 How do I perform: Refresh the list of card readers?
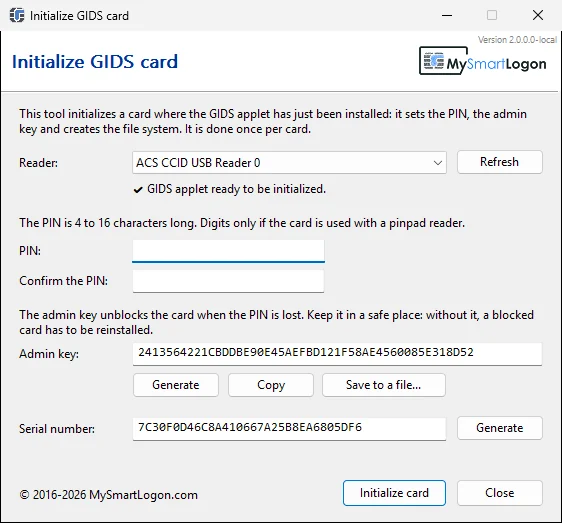tap(500, 162)
